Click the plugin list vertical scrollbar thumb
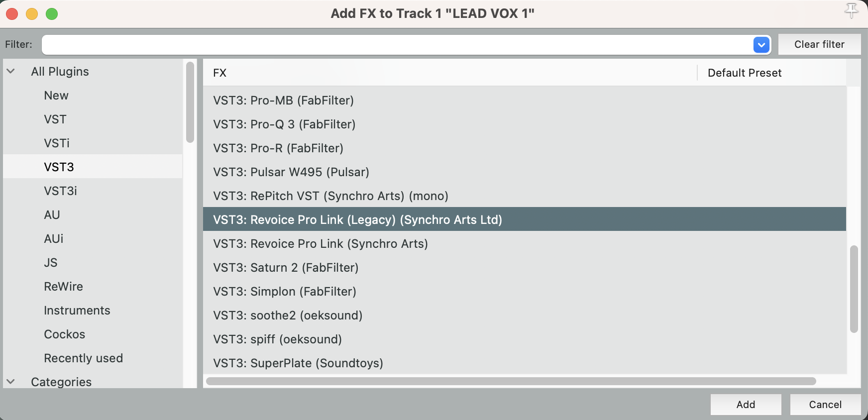The image size is (868, 420). pos(854,289)
